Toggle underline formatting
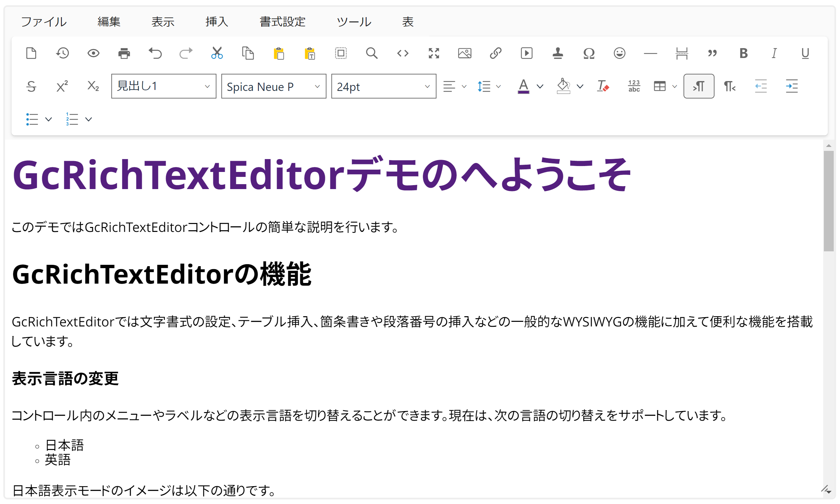 805,53
